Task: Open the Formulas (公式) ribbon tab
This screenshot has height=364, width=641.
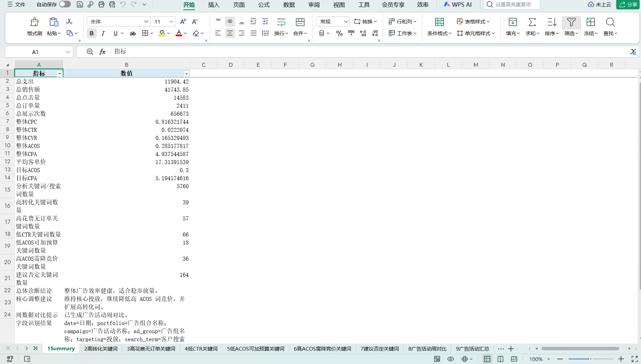Action: 264,5
